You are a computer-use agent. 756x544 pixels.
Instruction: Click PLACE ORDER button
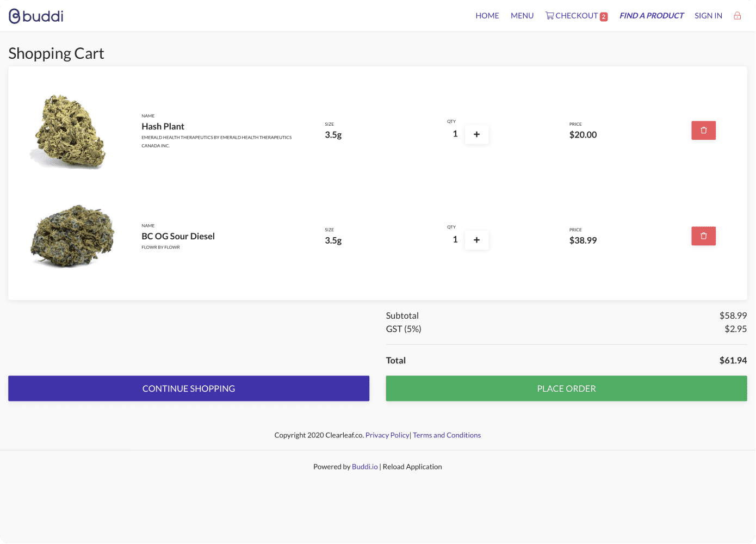(566, 388)
